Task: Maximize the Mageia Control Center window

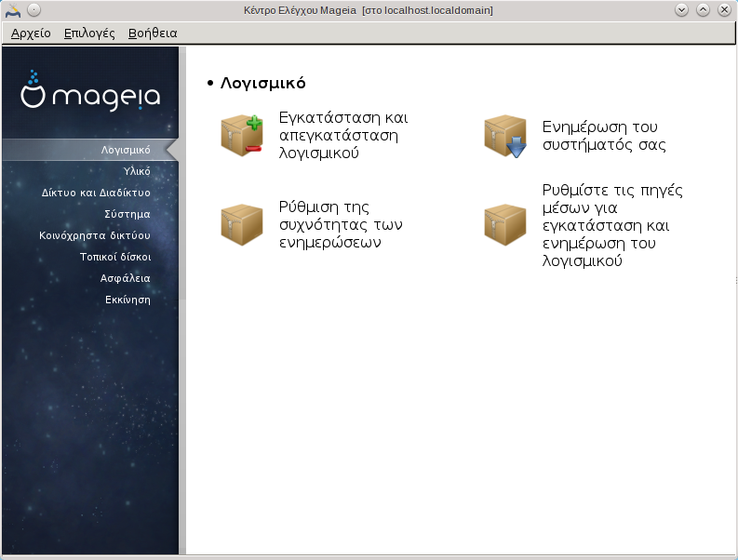Action: point(703,10)
